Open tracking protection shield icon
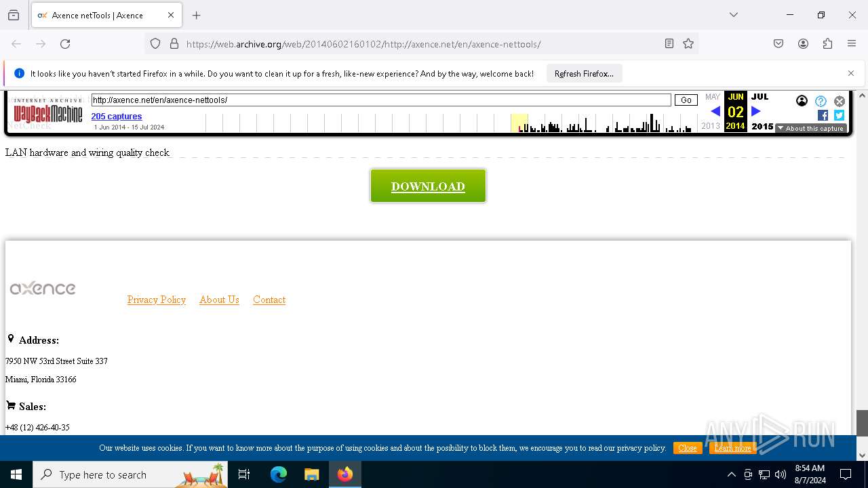 (155, 44)
